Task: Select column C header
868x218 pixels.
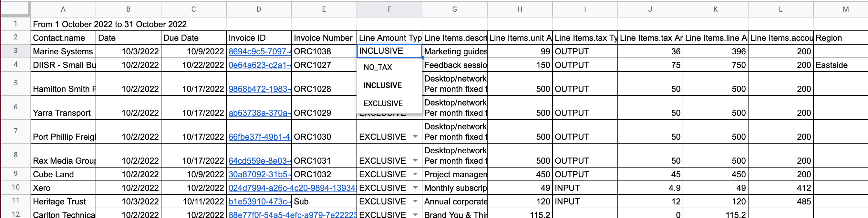Action: click(194, 9)
